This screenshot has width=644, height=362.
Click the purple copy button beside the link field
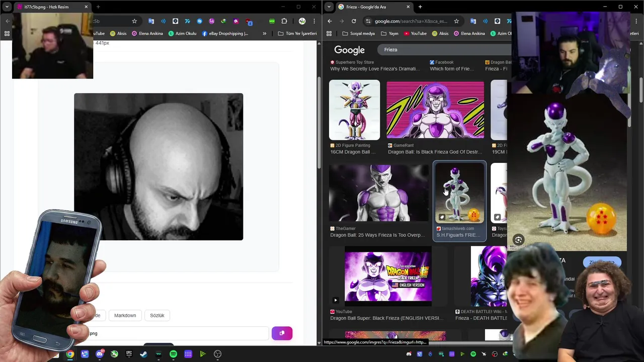point(282,333)
